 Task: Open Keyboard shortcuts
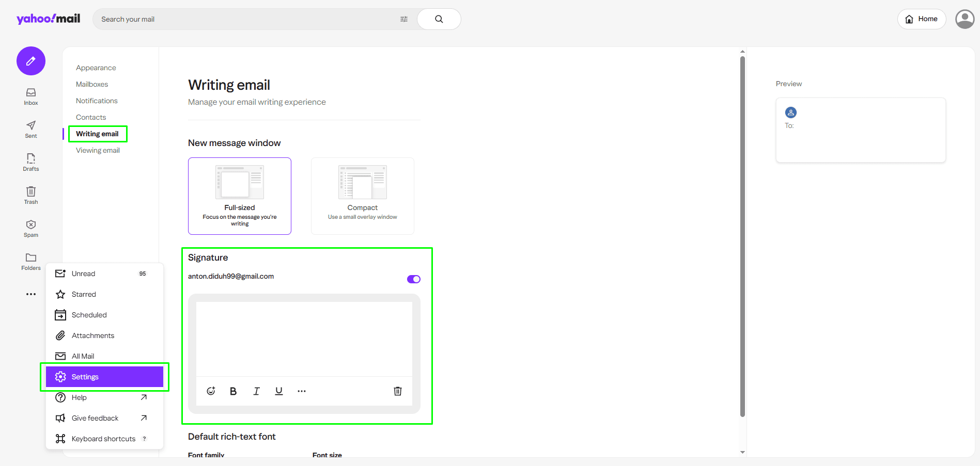(x=104, y=439)
